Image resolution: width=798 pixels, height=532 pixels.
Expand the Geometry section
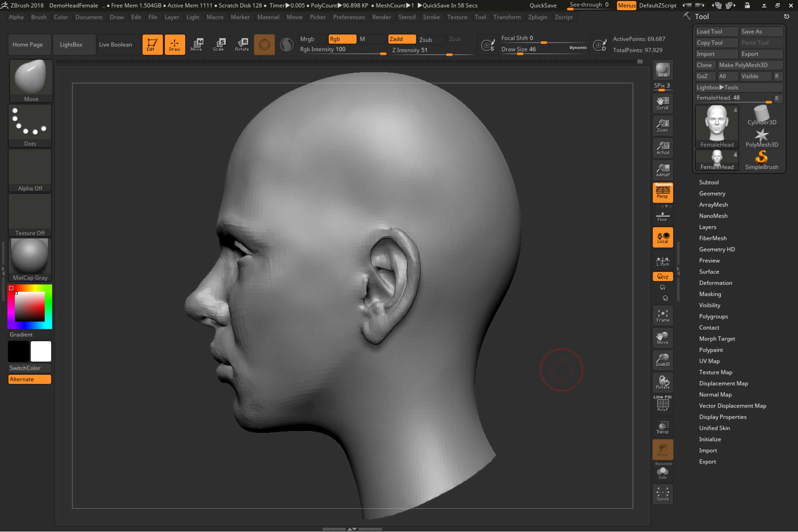[x=712, y=193]
